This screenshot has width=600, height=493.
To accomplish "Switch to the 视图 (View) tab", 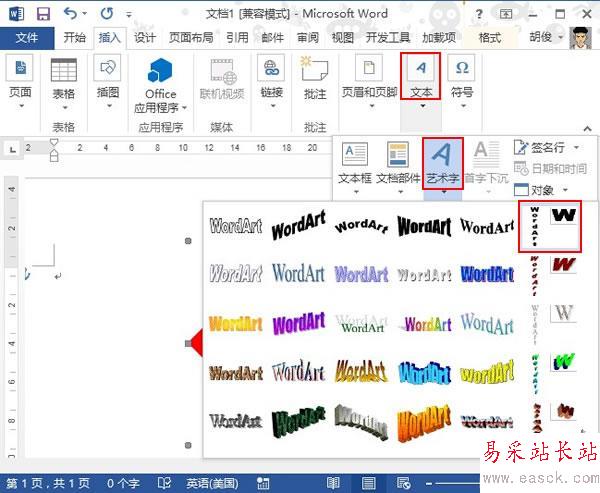I will pyautogui.click(x=342, y=38).
